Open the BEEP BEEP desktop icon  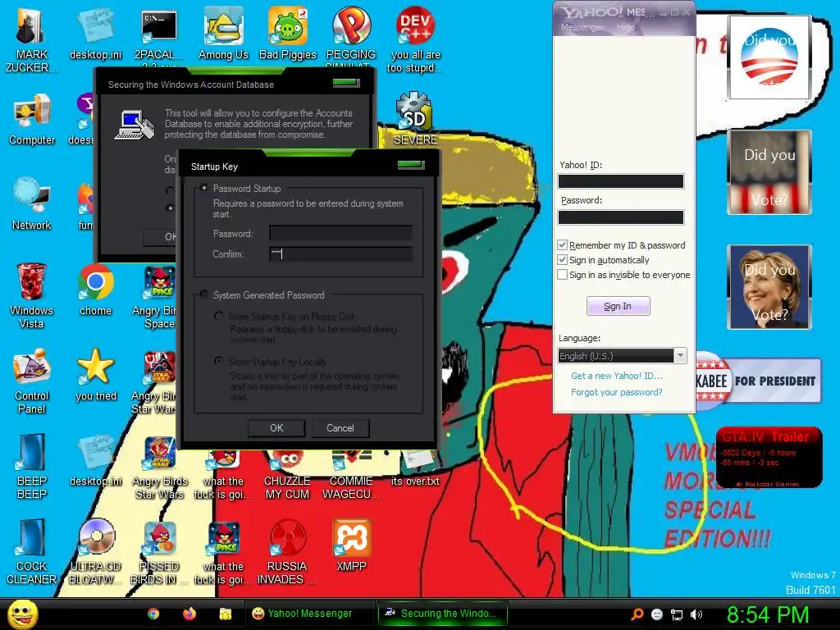pos(32,466)
